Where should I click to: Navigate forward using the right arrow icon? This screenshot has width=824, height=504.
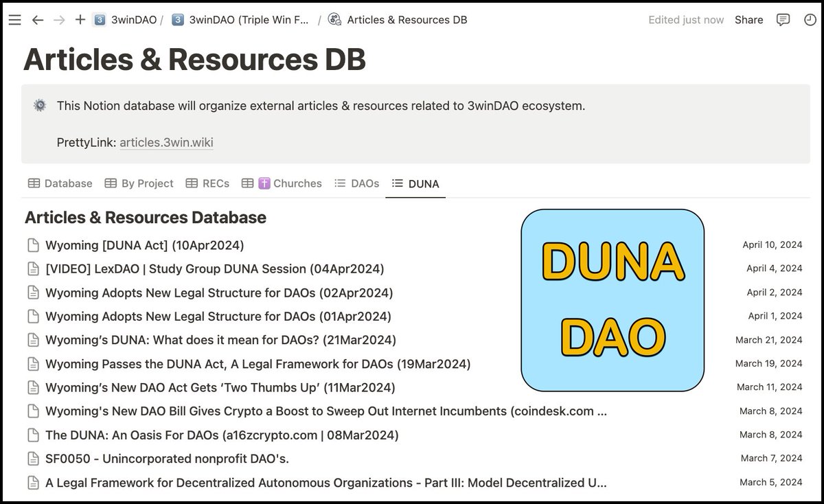pos(58,20)
